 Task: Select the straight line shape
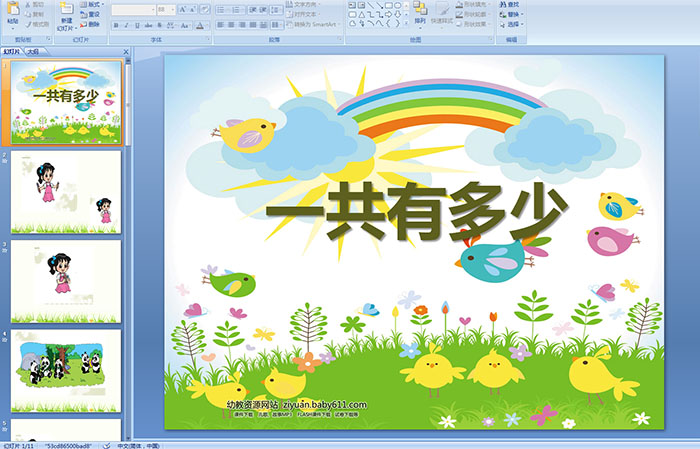point(371,5)
